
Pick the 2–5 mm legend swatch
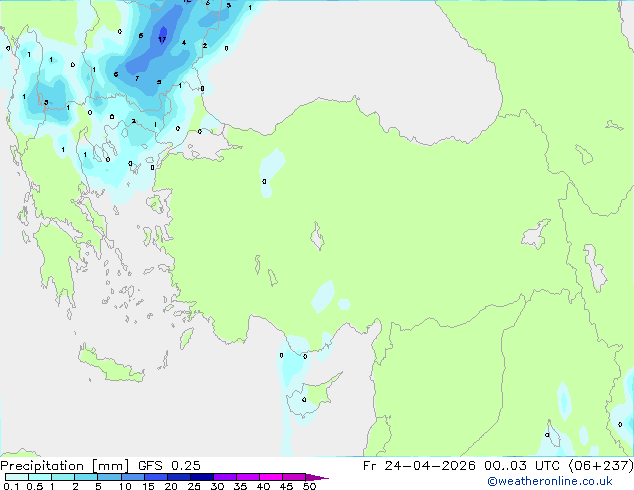point(86,477)
